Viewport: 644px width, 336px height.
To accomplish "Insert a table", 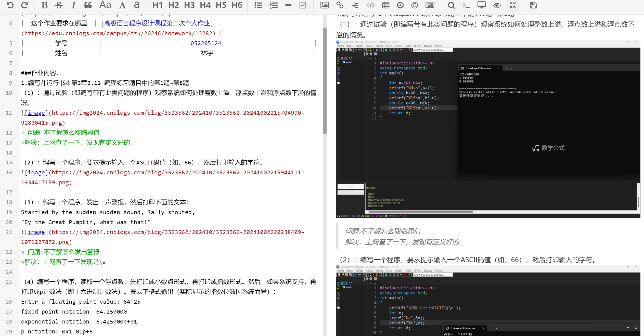I will pyautogui.click(x=385, y=5).
